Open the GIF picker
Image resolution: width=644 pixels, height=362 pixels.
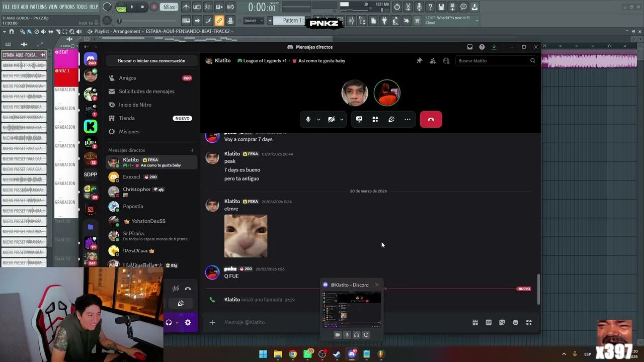coord(489,322)
